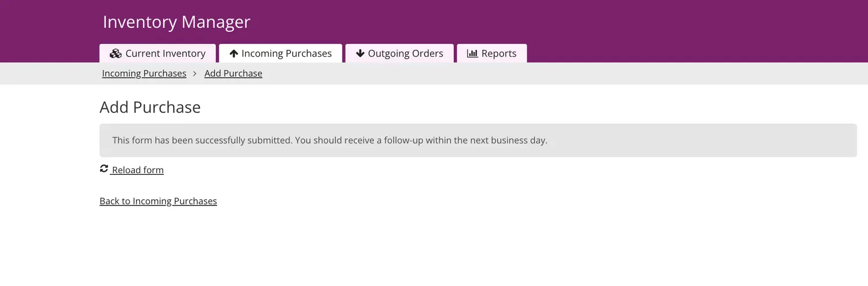Click the Inventory Manager app title

[176, 22]
